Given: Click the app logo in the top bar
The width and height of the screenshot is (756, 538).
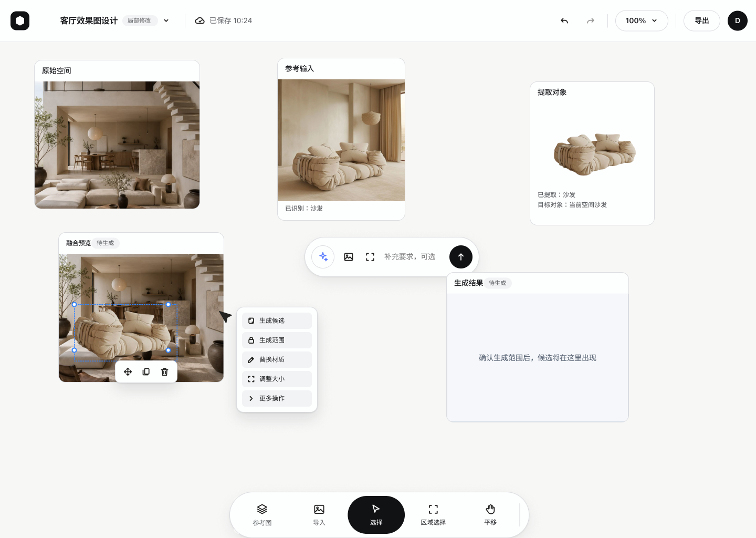Looking at the screenshot, I should pos(20,20).
